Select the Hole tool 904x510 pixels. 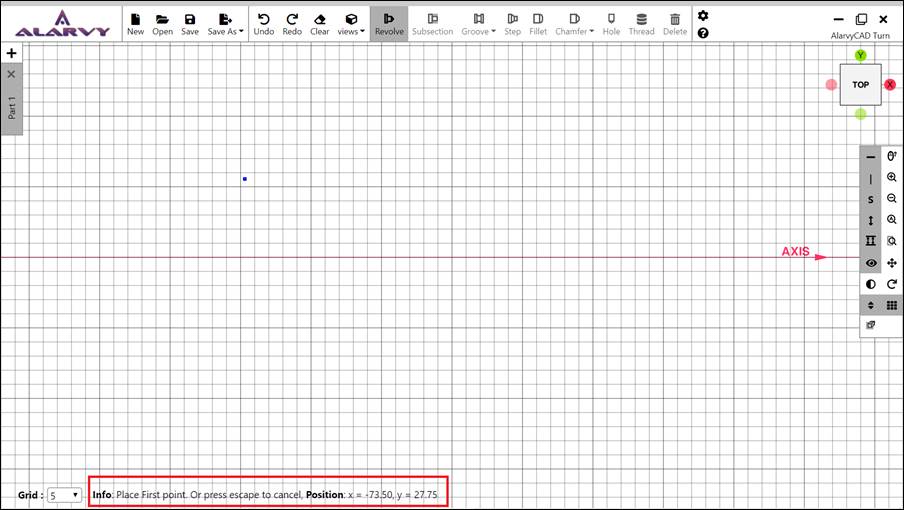tap(611, 24)
